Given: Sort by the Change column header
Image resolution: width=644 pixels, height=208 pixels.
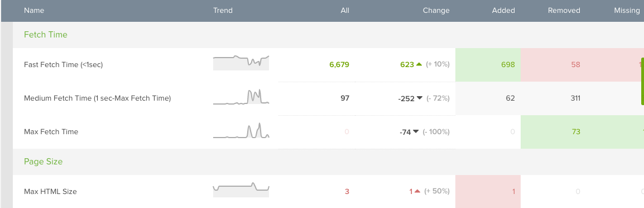Looking at the screenshot, I should click(x=436, y=10).
